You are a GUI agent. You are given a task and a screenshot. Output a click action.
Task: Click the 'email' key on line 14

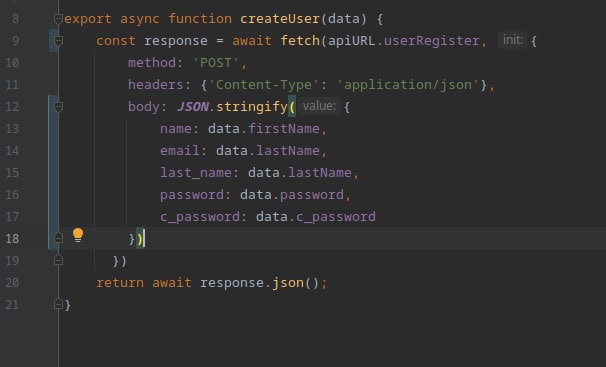[x=180, y=151]
